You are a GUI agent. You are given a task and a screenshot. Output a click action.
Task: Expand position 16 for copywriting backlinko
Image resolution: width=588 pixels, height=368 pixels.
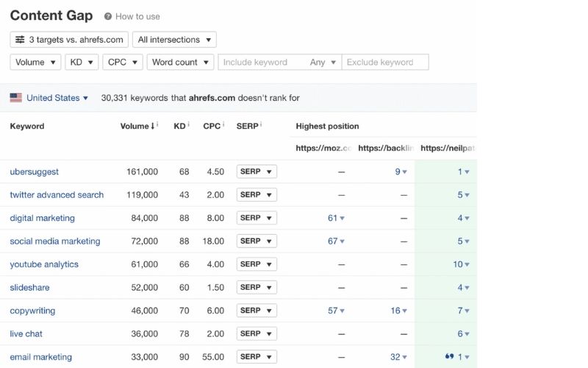pyautogui.click(x=398, y=311)
